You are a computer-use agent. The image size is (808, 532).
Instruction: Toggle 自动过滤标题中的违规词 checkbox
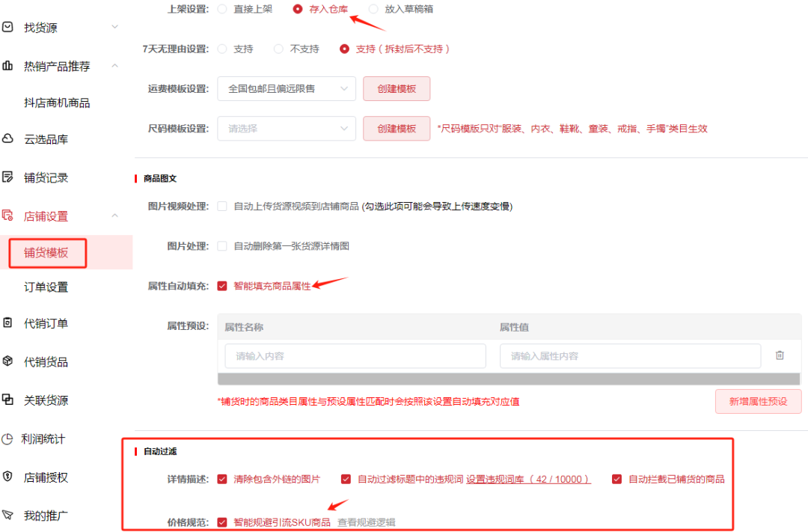pos(346,479)
